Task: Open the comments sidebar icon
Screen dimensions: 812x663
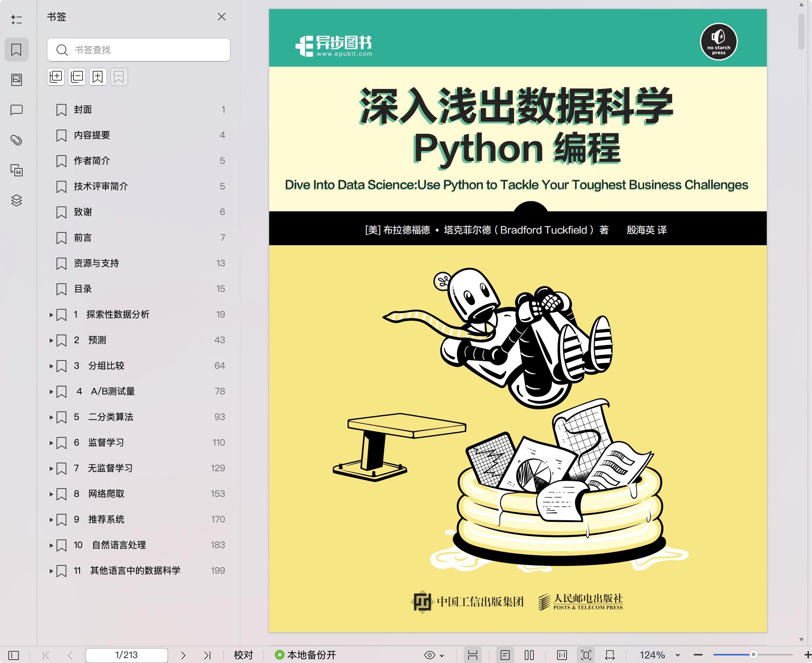Action: click(x=17, y=110)
